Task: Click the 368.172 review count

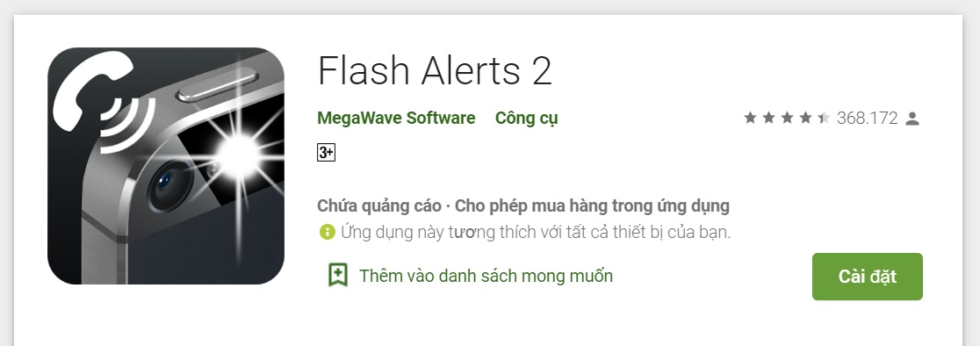Action: point(867,118)
